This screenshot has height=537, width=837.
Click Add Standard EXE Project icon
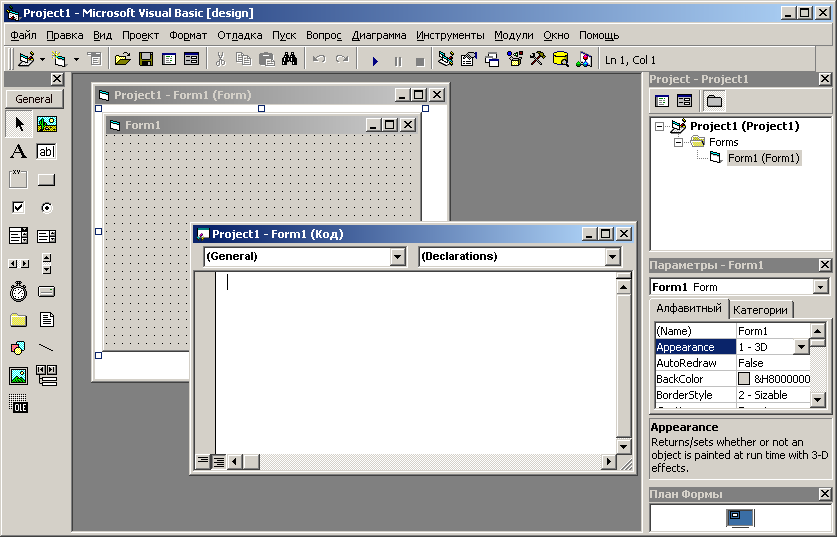tap(26, 59)
